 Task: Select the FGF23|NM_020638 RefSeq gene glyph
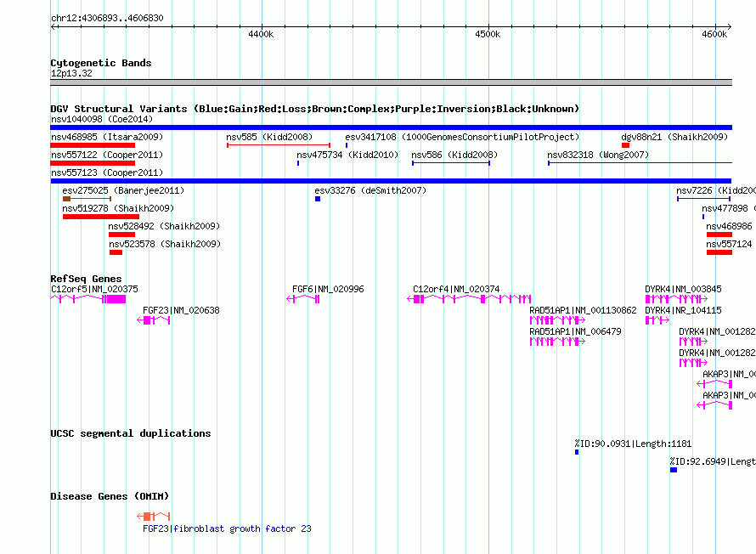pos(153,320)
